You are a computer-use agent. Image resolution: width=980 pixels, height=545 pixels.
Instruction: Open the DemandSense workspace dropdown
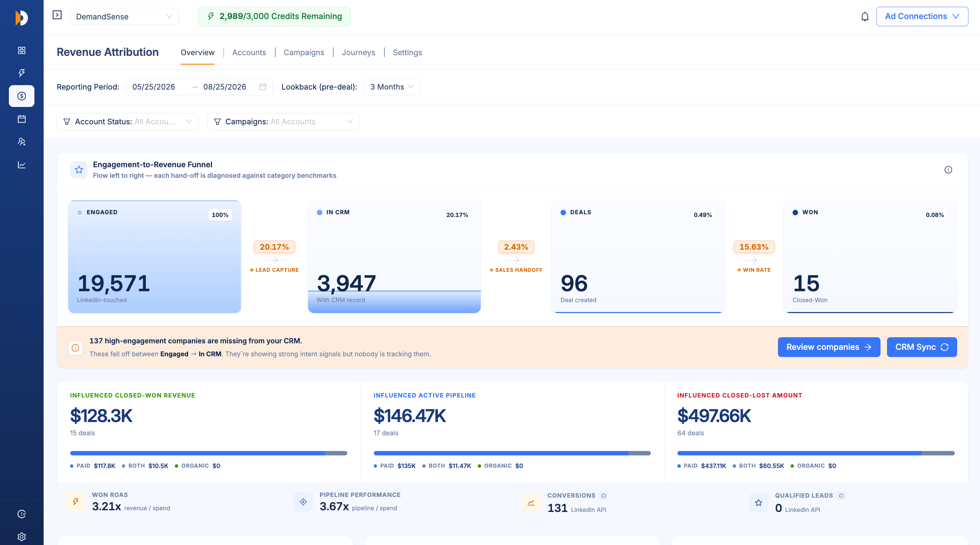(x=124, y=17)
